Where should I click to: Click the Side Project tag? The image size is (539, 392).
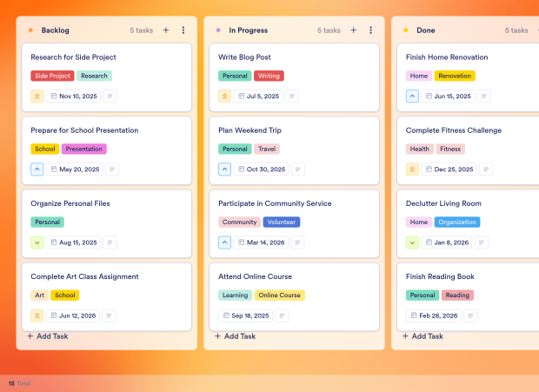[x=52, y=76]
